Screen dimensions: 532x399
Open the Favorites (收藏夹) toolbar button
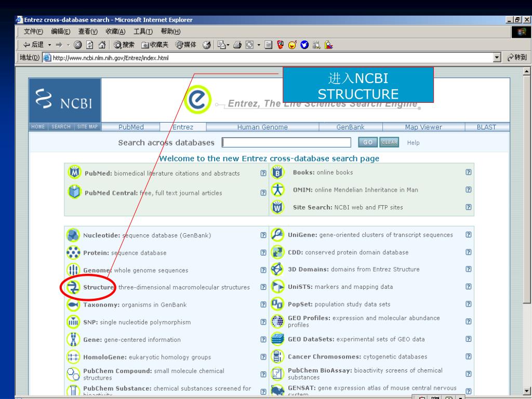[x=155, y=45]
